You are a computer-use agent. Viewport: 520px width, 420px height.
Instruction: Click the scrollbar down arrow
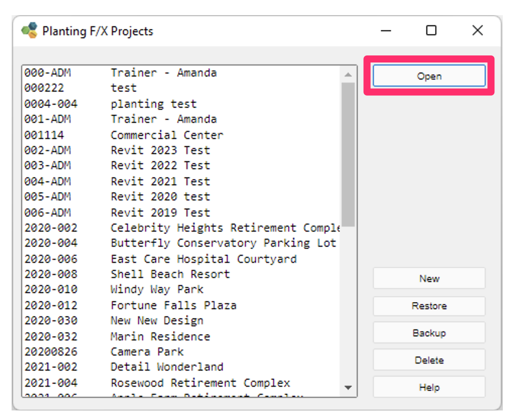(x=348, y=388)
